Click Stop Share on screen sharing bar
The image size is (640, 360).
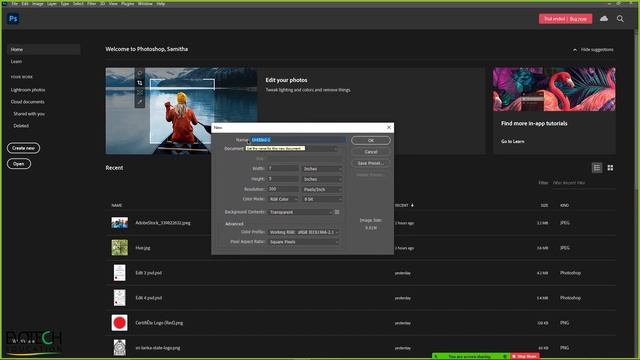[525, 356]
